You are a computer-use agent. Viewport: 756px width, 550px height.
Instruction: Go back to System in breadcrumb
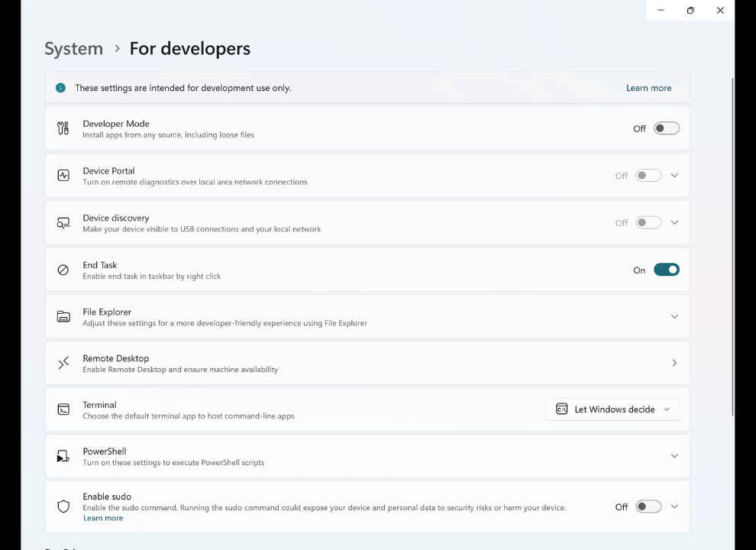73,49
